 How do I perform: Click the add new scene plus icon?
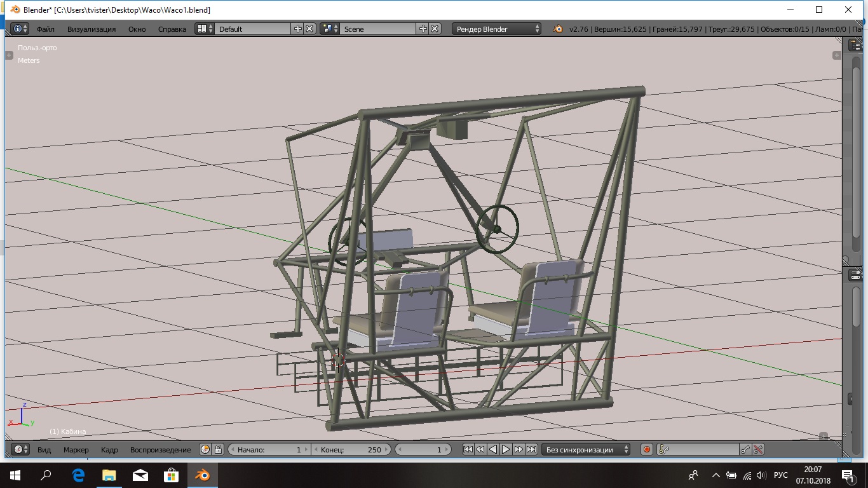pos(423,29)
